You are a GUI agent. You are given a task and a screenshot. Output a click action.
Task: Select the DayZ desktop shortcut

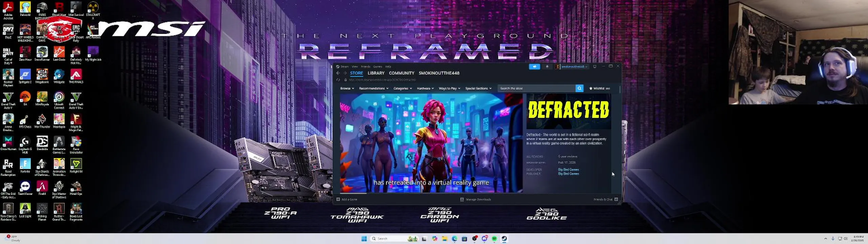coord(8,32)
